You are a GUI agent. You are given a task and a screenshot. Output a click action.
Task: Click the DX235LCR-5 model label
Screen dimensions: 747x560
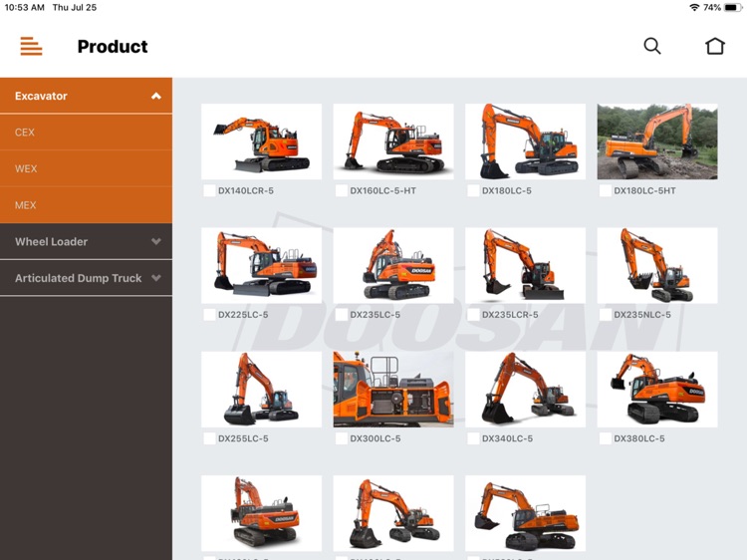pos(510,315)
